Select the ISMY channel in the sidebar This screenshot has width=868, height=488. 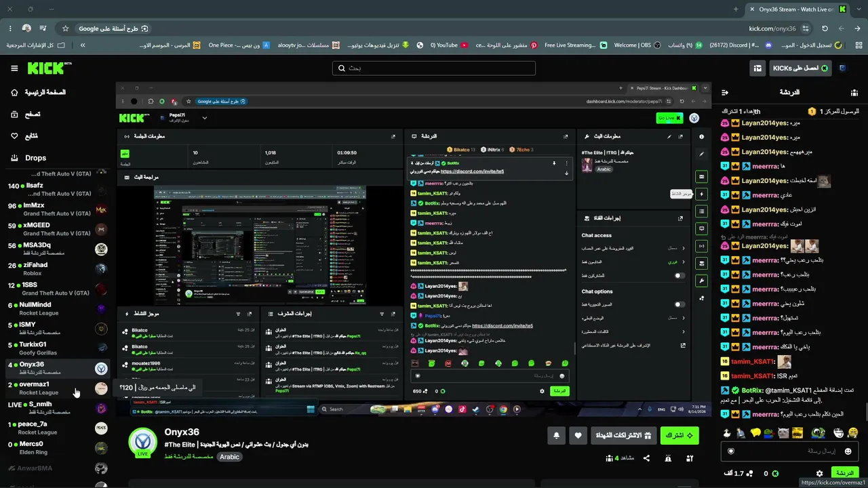point(56,328)
